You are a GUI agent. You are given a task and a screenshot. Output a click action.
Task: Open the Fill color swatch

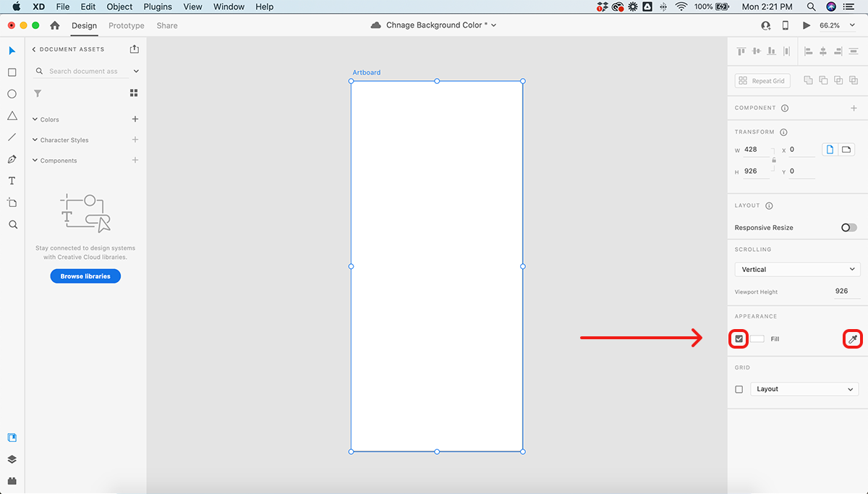pyautogui.click(x=757, y=338)
